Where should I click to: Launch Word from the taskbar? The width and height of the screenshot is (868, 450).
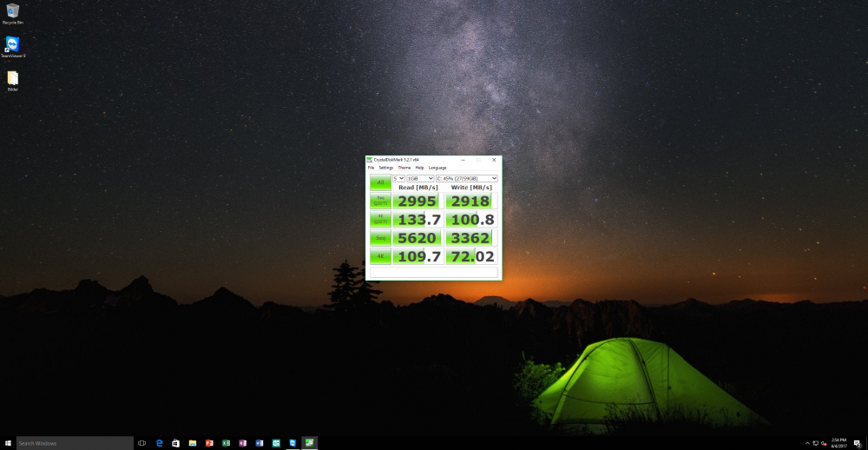coord(259,443)
